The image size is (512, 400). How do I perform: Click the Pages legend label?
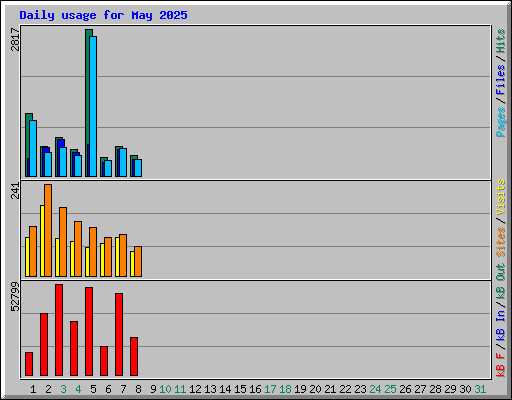coord(501,122)
